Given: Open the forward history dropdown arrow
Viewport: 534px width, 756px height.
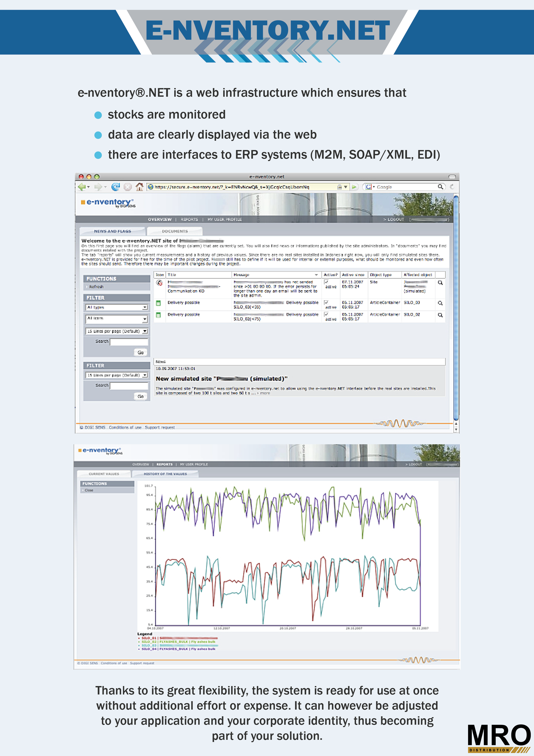Looking at the screenshot, I should [105, 187].
